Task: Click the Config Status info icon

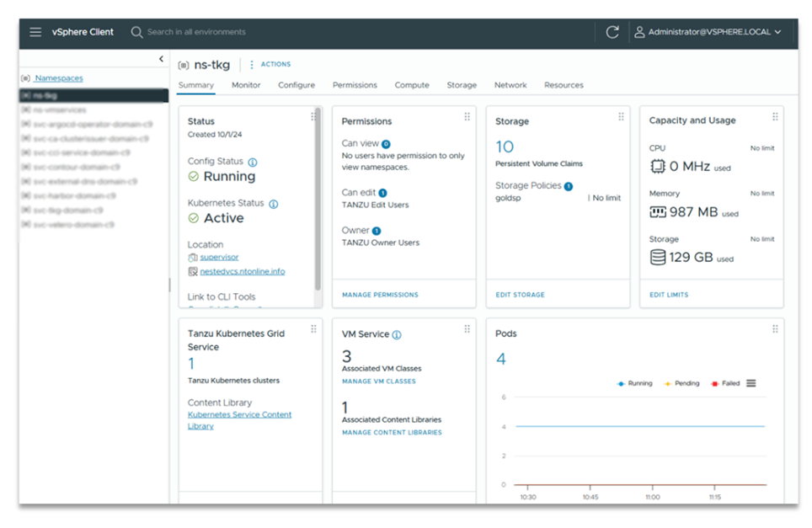Action: point(253,163)
